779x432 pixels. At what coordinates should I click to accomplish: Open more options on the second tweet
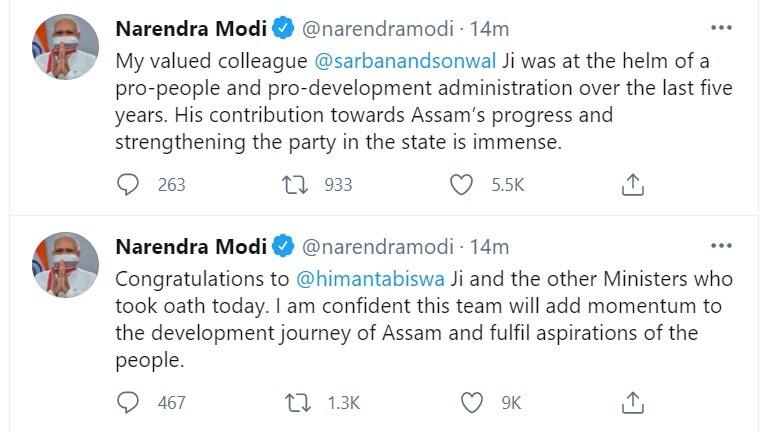[720, 246]
